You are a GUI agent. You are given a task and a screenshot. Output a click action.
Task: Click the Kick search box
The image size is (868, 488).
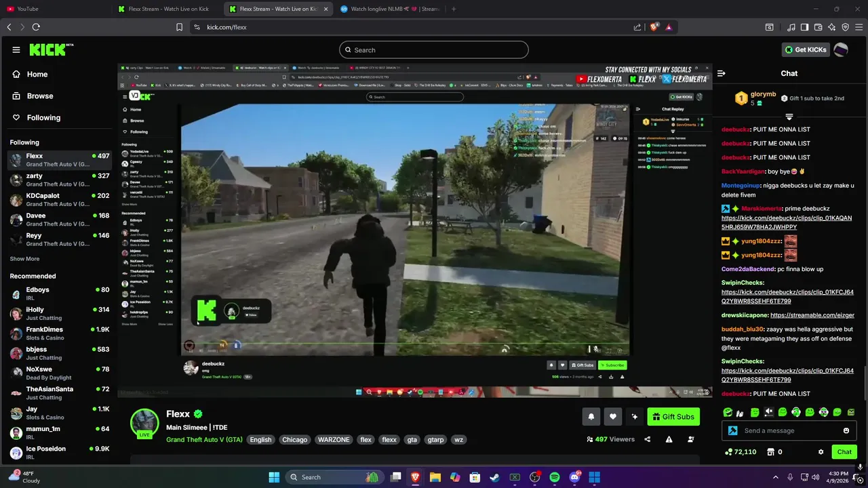pyautogui.click(x=434, y=49)
